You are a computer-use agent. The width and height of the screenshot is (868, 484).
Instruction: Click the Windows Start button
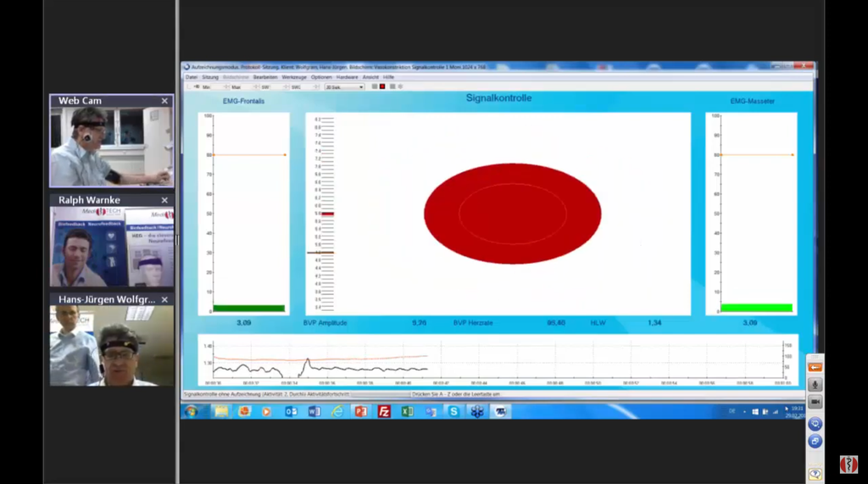tap(191, 411)
